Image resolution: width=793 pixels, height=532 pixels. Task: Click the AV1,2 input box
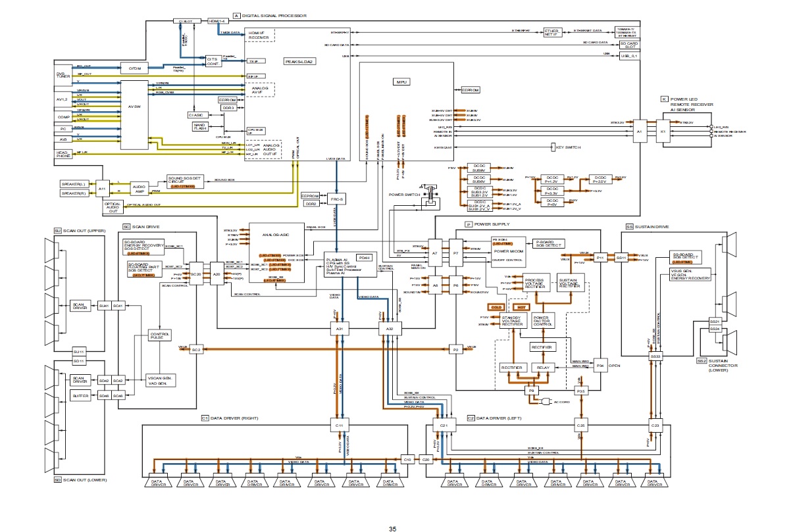pos(62,100)
